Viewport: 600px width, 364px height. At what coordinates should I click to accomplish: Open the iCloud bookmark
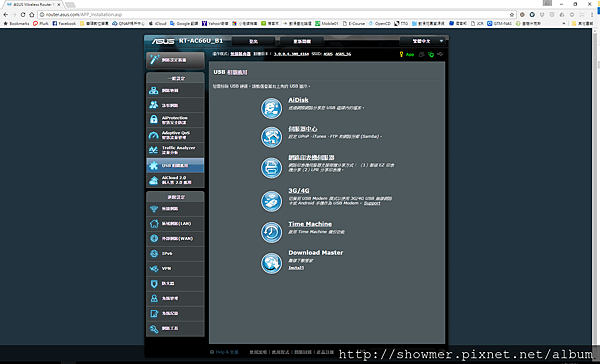click(158, 23)
